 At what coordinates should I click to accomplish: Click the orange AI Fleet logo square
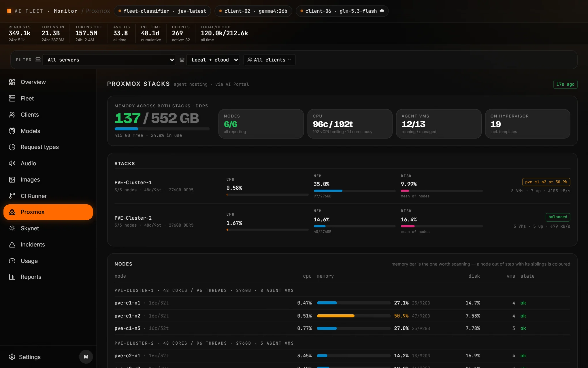(x=9, y=11)
